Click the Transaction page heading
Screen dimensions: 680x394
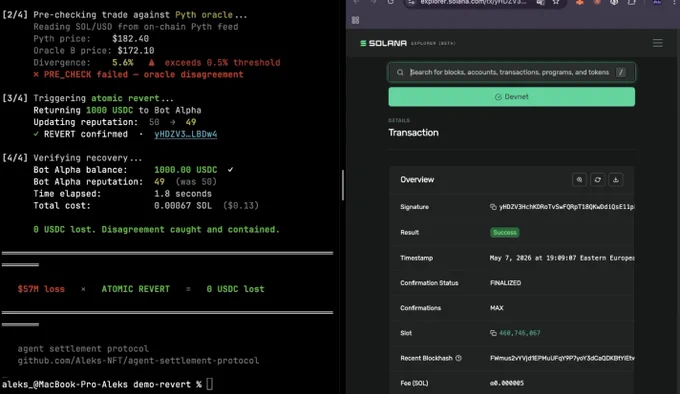coord(413,133)
